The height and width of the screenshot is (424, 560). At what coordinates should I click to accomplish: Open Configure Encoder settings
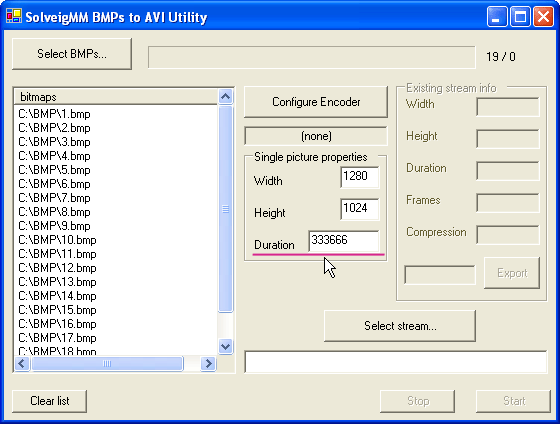[x=316, y=102]
